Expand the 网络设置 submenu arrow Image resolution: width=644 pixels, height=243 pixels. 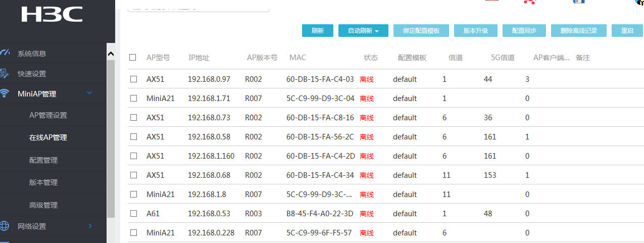point(90,226)
